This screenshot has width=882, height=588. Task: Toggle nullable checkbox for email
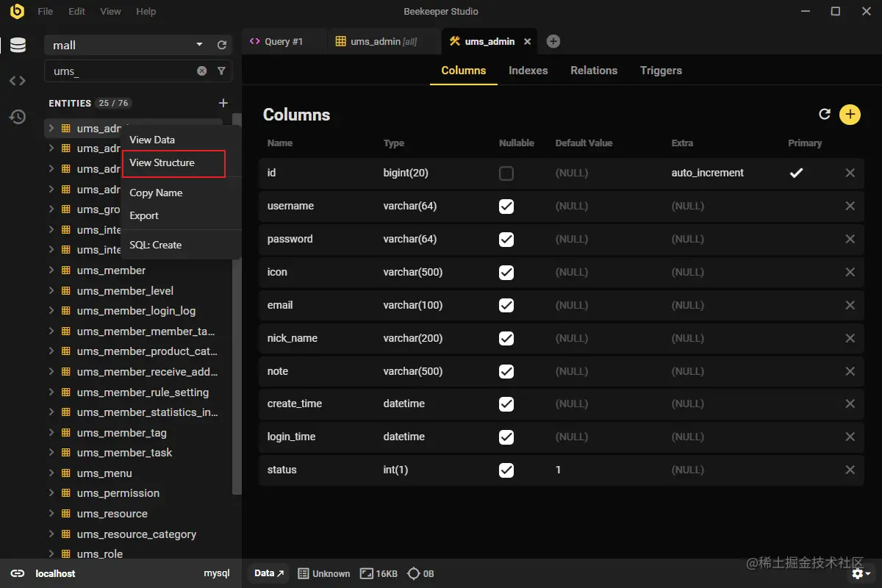(x=506, y=306)
